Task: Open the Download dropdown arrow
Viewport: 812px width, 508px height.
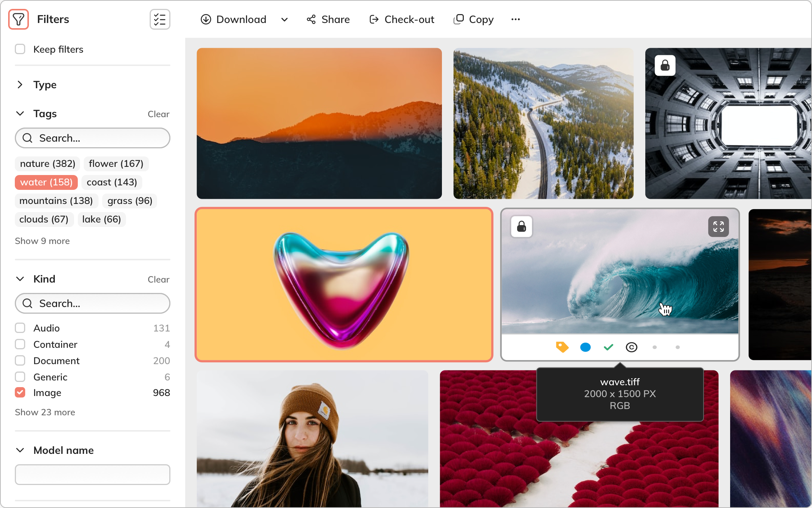Action: click(284, 19)
